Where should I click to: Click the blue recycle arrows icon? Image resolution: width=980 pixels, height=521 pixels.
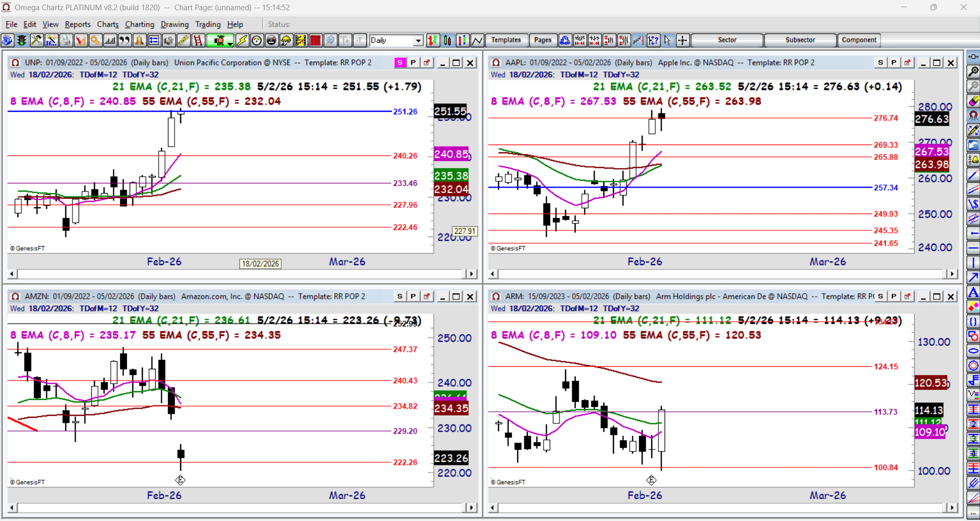coord(565,40)
